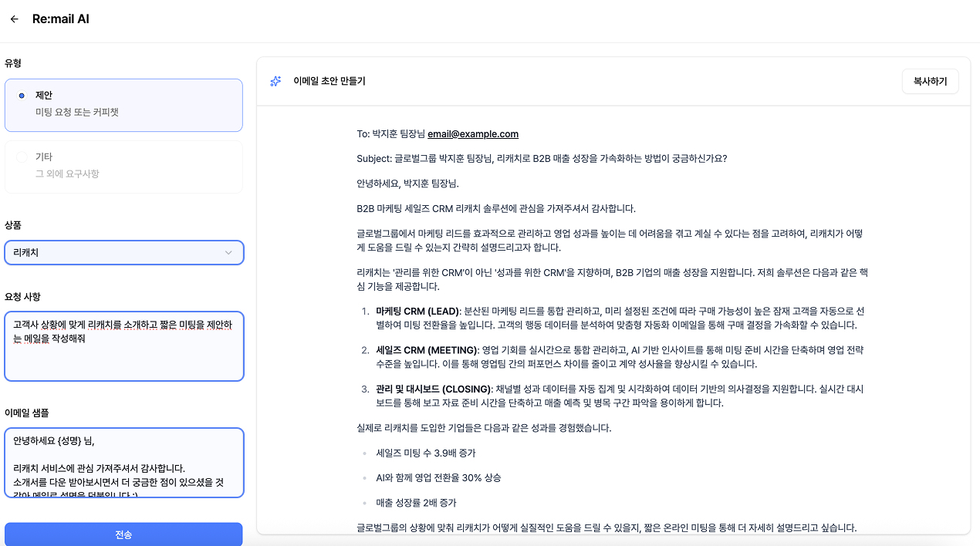Select the 제안 radio button
980x546 pixels.
(x=22, y=96)
